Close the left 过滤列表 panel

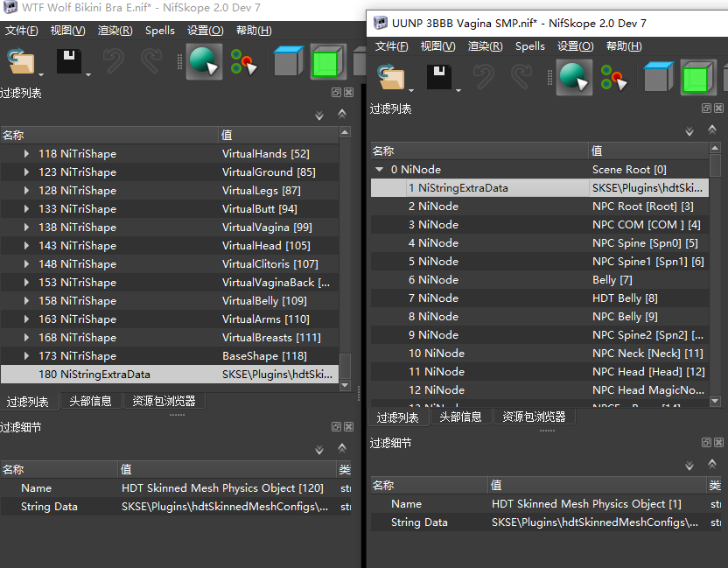click(348, 93)
